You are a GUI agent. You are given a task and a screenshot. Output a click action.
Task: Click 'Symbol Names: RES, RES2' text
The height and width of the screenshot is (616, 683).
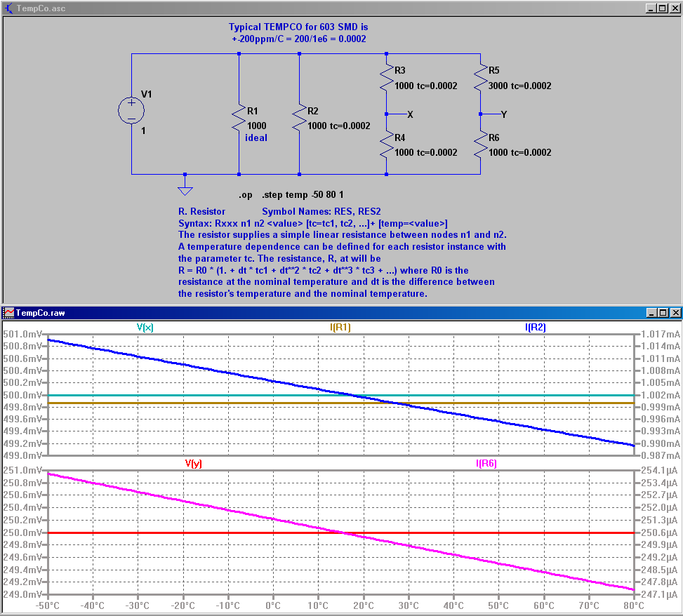321,212
